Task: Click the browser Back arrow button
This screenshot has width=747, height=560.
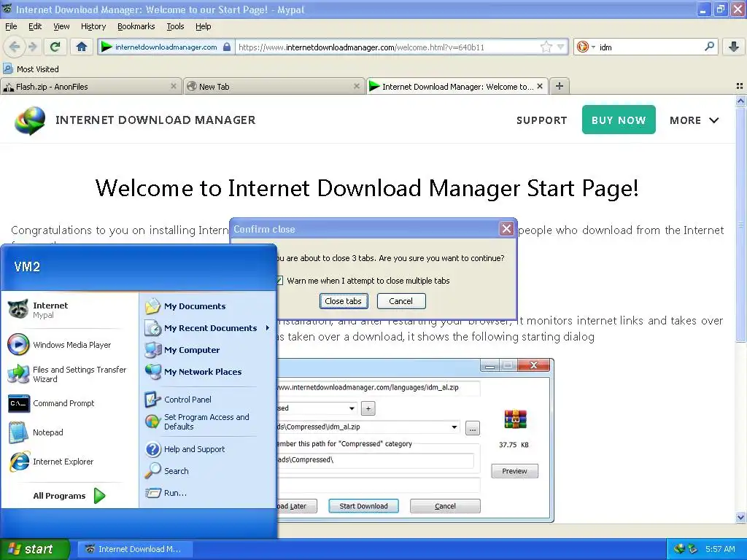Action: pyautogui.click(x=15, y=47)
